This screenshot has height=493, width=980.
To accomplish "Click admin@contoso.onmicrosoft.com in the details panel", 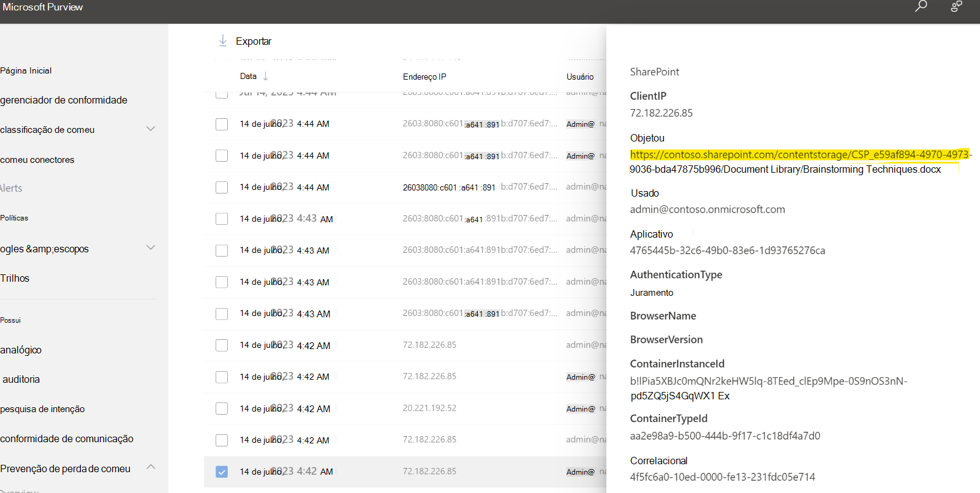I will click(707, 209).
